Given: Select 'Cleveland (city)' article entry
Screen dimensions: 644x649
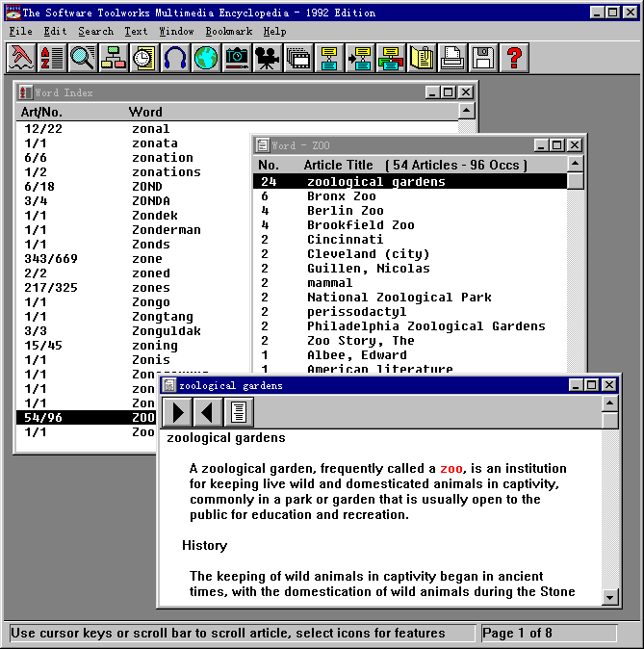Looking at the screenshot, I should click(x=410, y=254).
